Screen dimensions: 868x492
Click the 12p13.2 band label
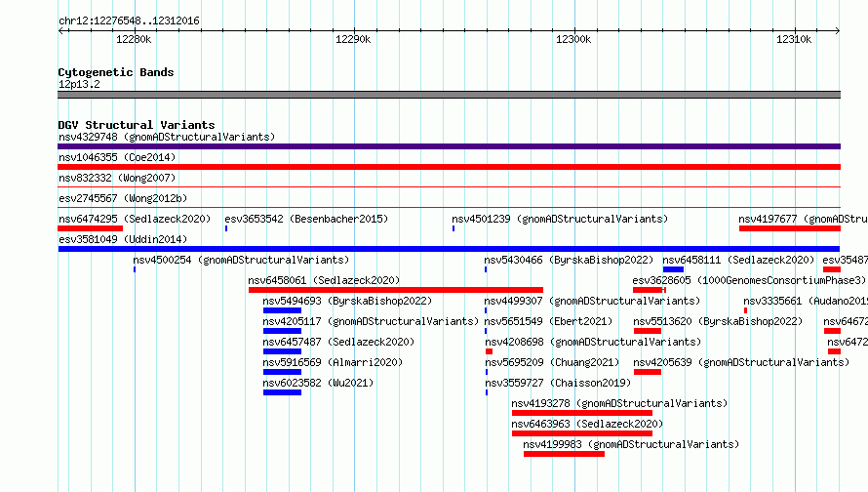tap(79, 84)
